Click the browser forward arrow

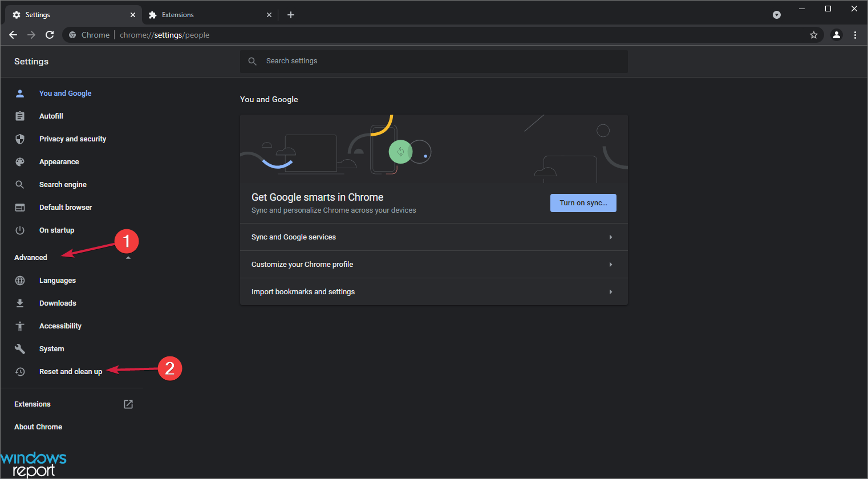coord(31,35)
